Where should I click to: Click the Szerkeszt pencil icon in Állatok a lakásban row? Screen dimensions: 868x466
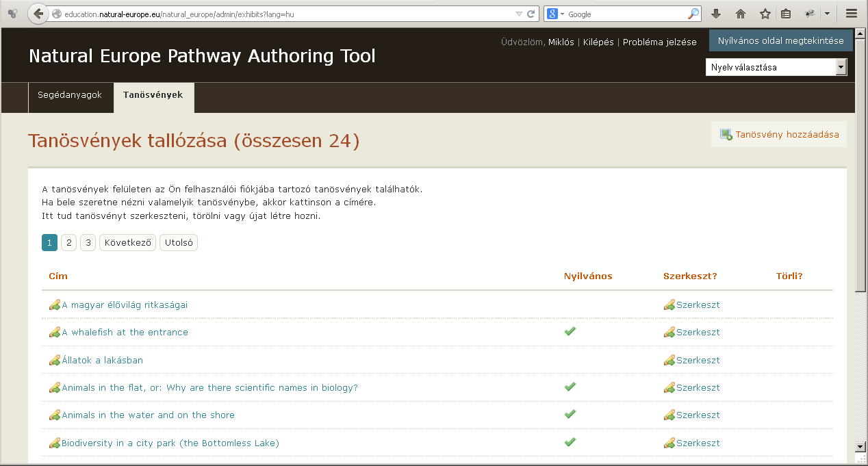(x=669, y=361)
